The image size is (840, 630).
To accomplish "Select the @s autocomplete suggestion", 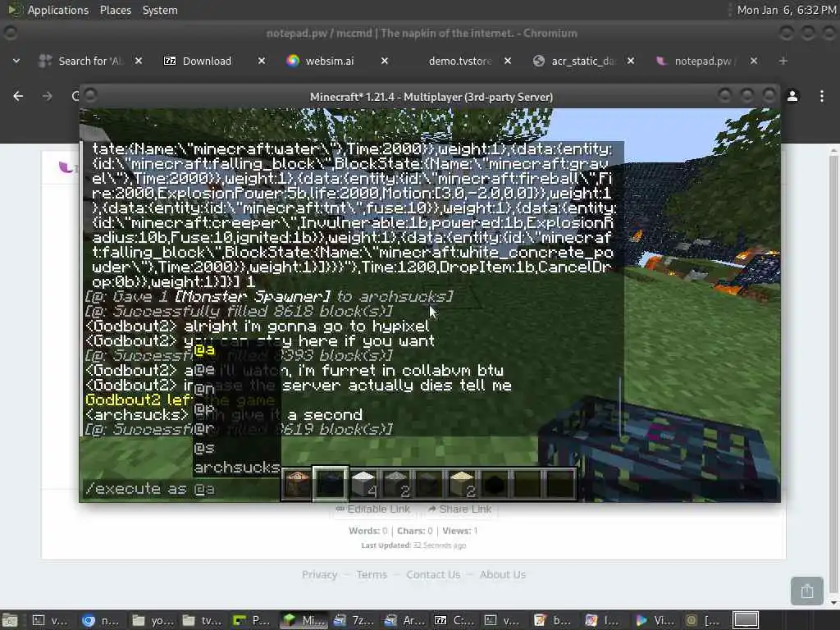I will (x=204, y=448).
